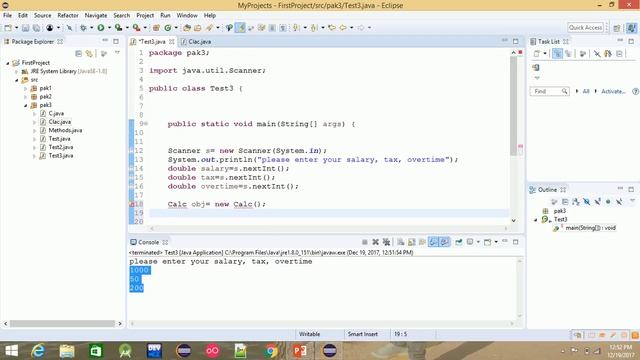This screenshot has height=360, width=640.
Task: Click the Save All icon in toolbar
Action: pyautogui.click(x=36, y=28)
